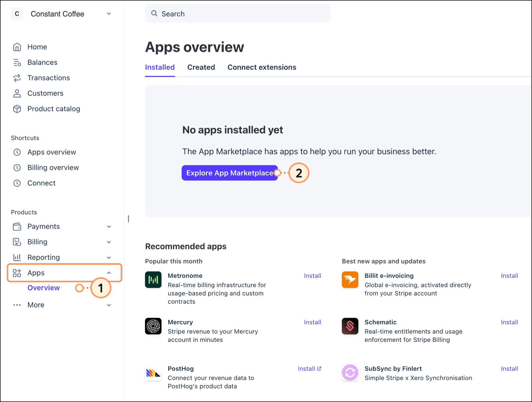Click the Transactions arrows icon
Image resolution: width=532 pixels, height=402 pixels.
17,78
